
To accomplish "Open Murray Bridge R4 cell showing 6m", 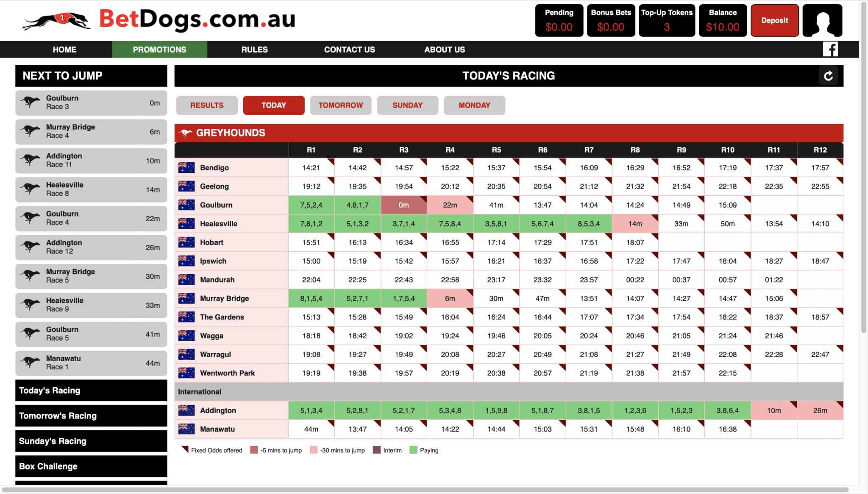I will point(450,298).
